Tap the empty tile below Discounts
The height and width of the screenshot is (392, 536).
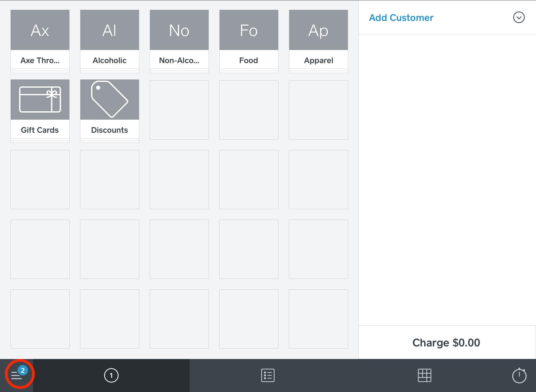110,180
